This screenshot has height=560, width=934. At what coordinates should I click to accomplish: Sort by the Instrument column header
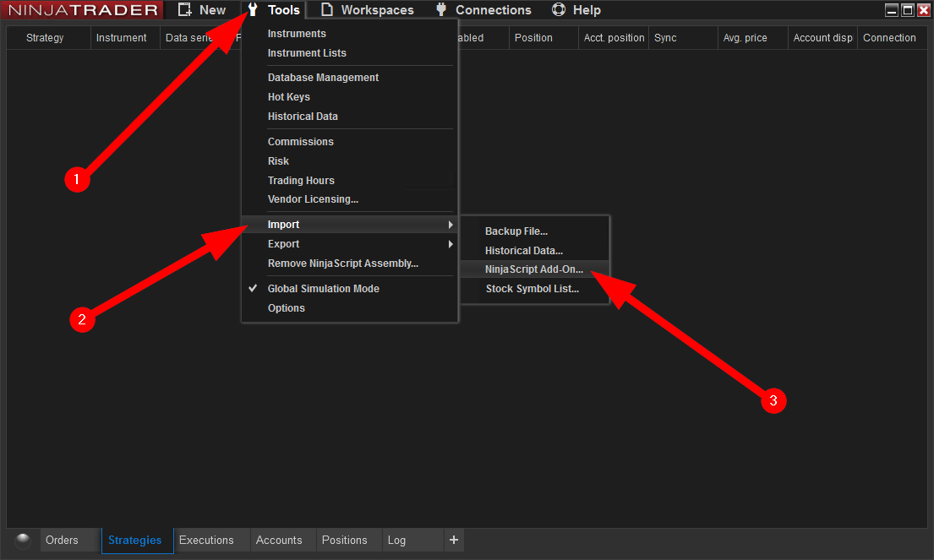(x=122, y=38)
